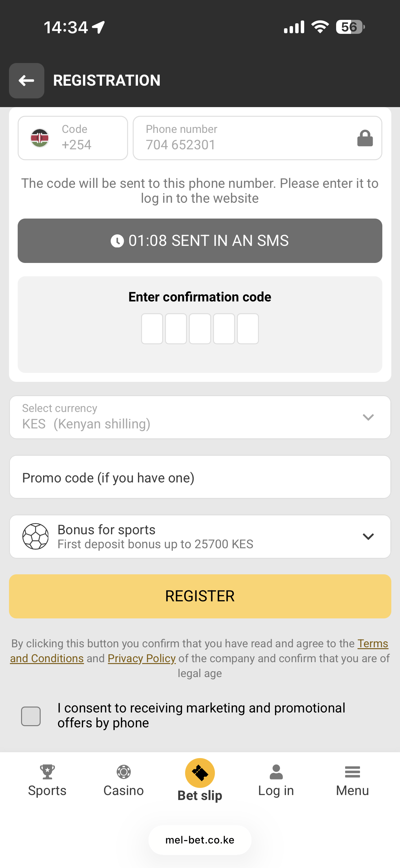The image size is (400, 868).
Task: Focus the Promo code input field
Action: pos(200,477)
